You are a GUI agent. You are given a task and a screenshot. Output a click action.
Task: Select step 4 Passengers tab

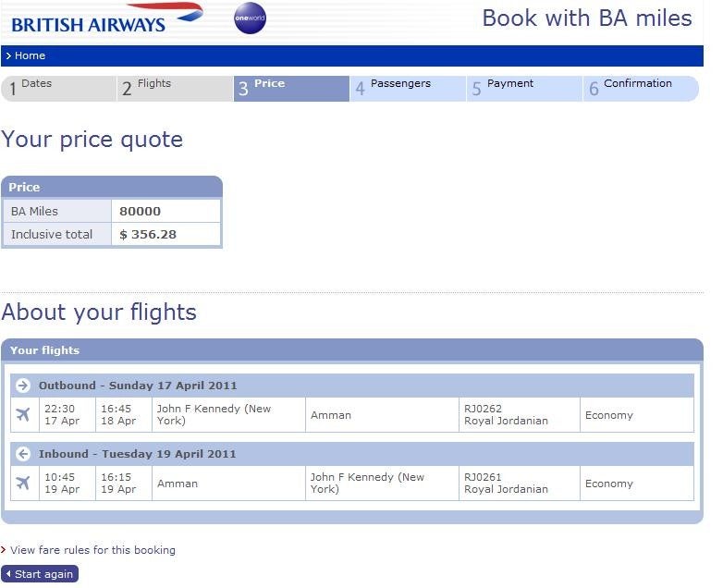click(408, 88)
